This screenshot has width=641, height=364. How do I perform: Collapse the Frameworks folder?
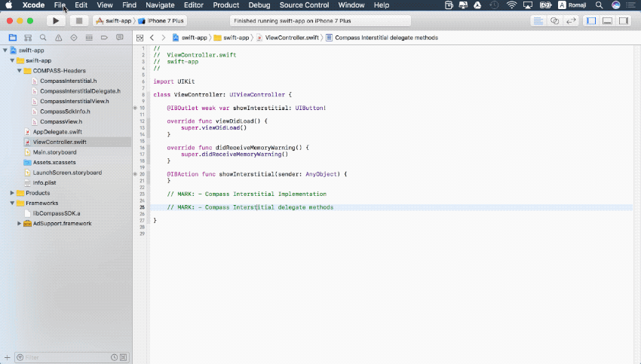pos(12,203)
